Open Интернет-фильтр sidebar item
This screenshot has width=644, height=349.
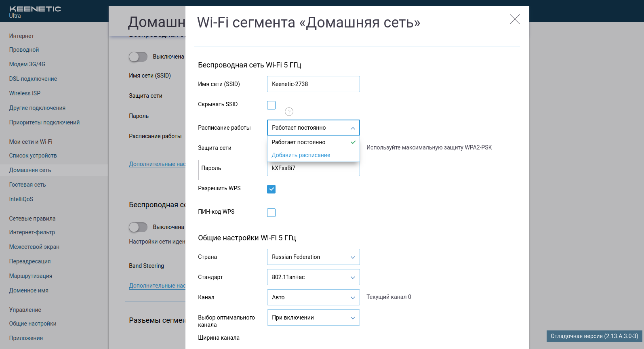pos(32,232)
